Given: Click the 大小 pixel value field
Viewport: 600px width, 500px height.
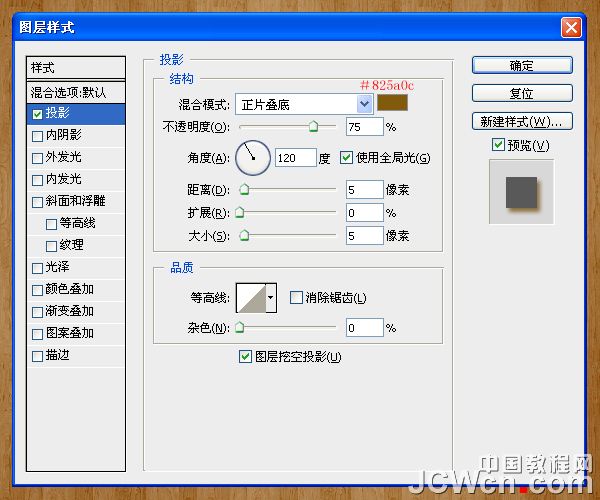Looking at the screenshot, I should (365, 236).
